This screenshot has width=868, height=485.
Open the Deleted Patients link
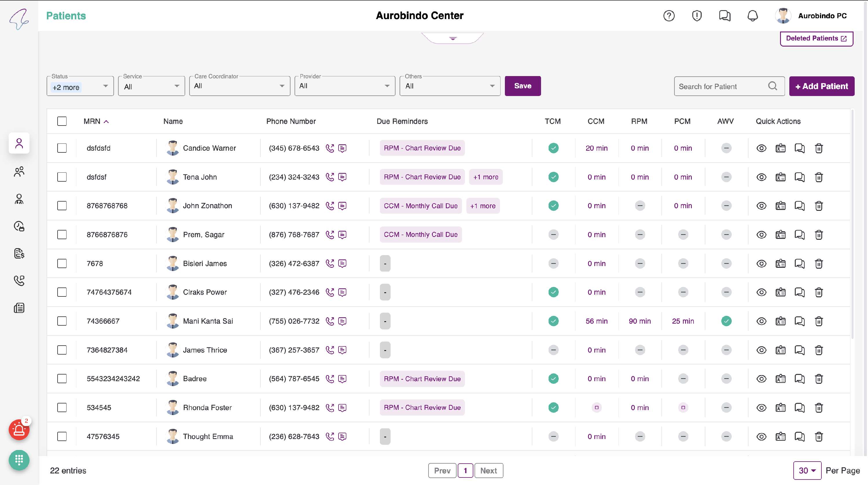click(816, 38)
